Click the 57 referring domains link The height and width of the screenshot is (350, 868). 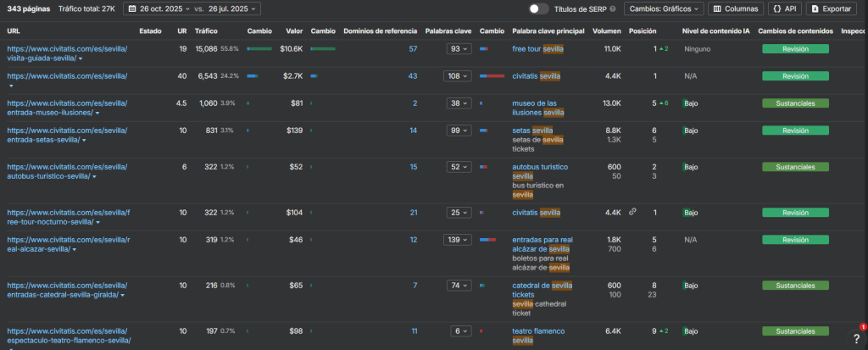click(413, 49)
